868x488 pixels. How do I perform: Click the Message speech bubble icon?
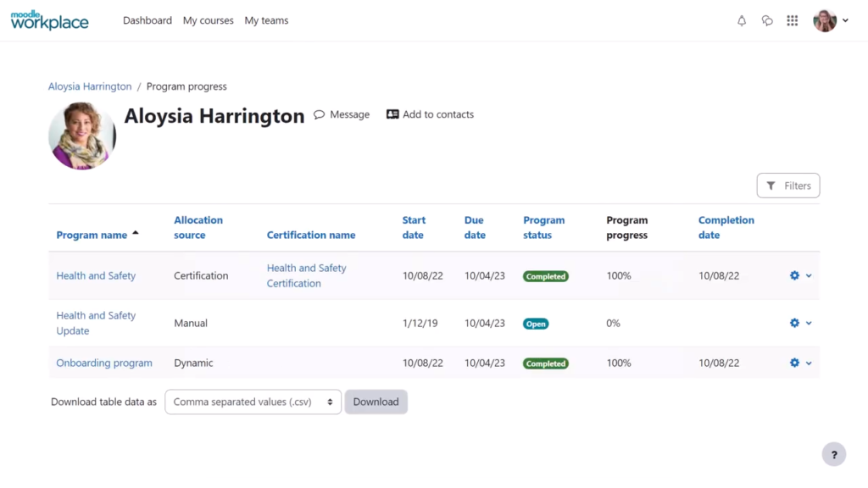click(x=320, y=114)
